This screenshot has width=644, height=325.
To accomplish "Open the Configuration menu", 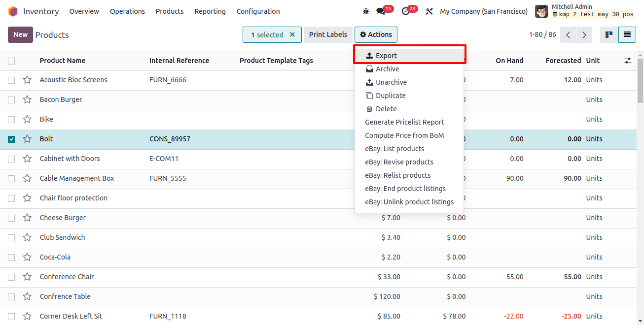I will [258, 11].
